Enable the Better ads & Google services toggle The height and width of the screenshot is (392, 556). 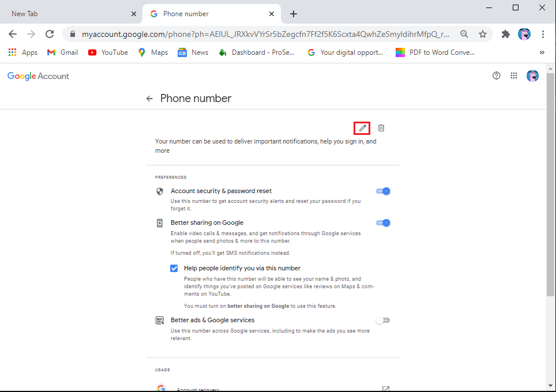click(x=382, y=320)
